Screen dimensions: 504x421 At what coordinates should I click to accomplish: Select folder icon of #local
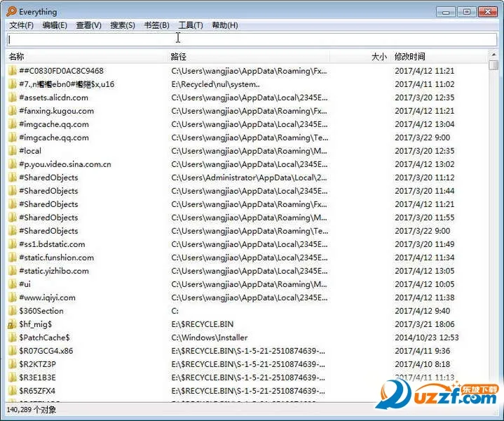click(12, 151)
